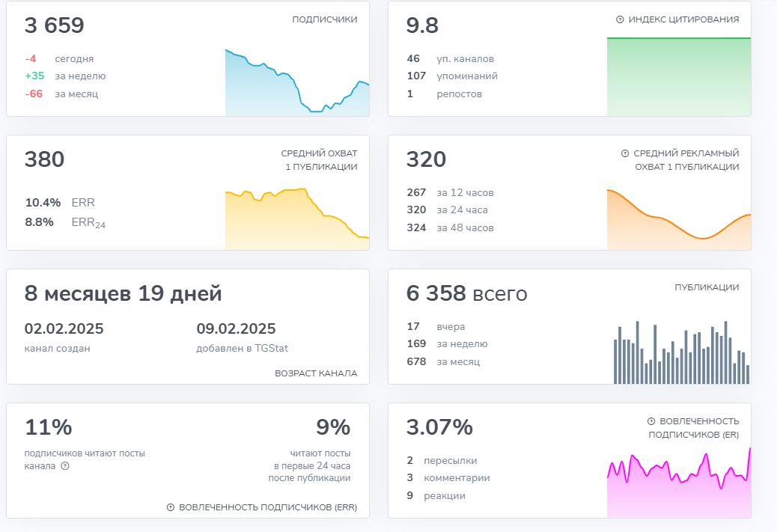This screenshot has height=532, width=777.
Task: Open the 107 упоминаний mentions row
Action: [x=452, y=76]
